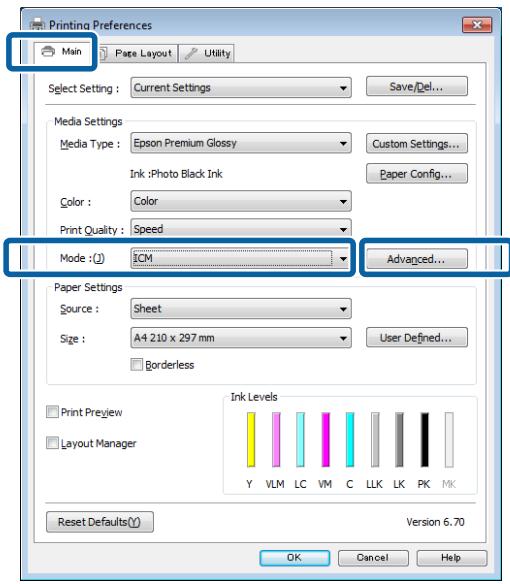Screen dimensions: 510x584
Task: Enable the Layout Manager checkbox
Action: coord(52,443)
